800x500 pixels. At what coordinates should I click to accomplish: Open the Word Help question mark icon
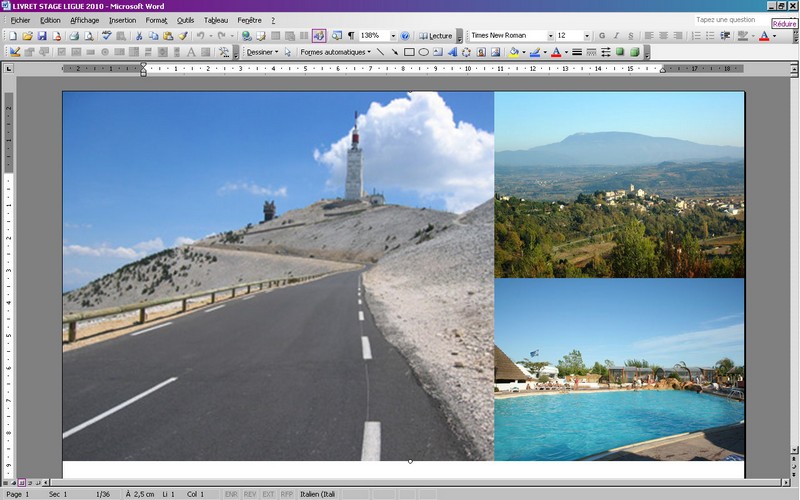pos(405,36)
